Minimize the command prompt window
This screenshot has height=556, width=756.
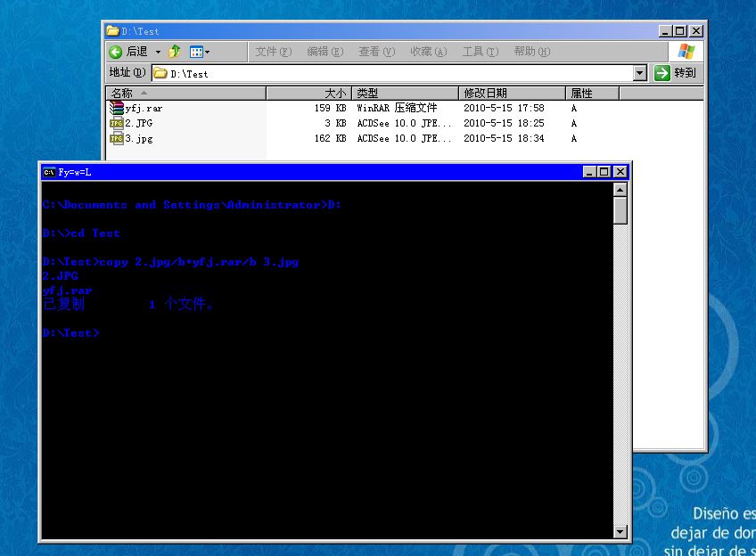589,171
